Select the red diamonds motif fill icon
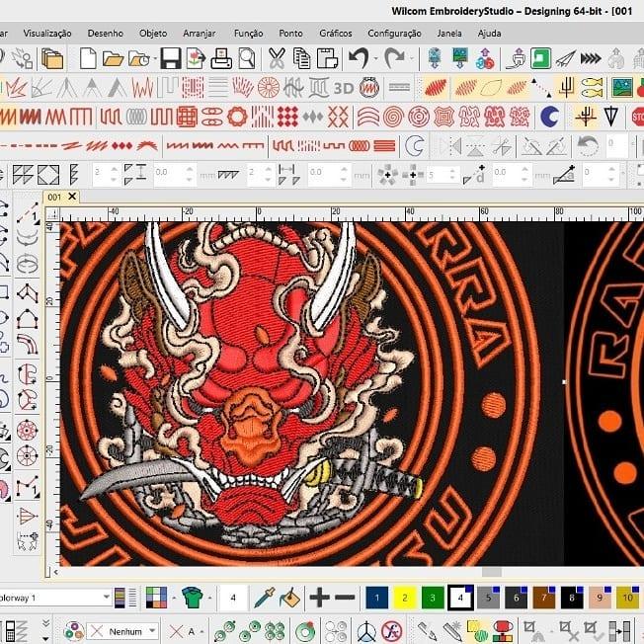The image size is (644, 644). coord(287,117)
